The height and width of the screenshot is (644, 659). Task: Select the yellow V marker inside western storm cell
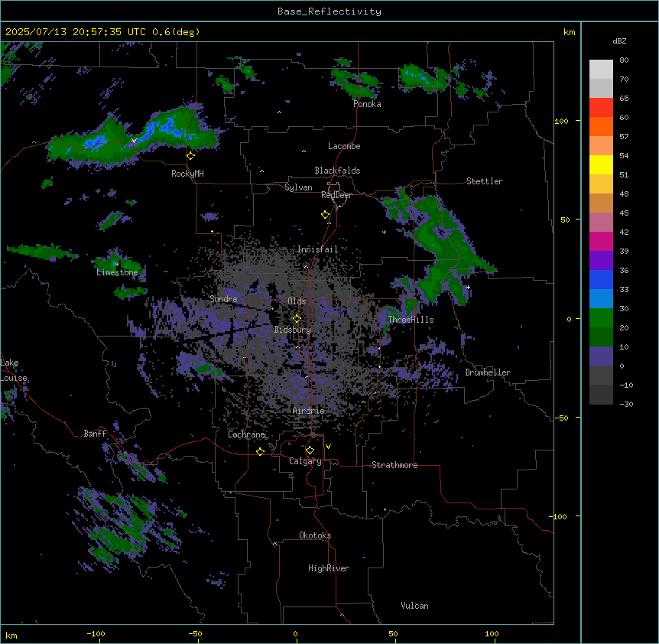coord(134,141)
